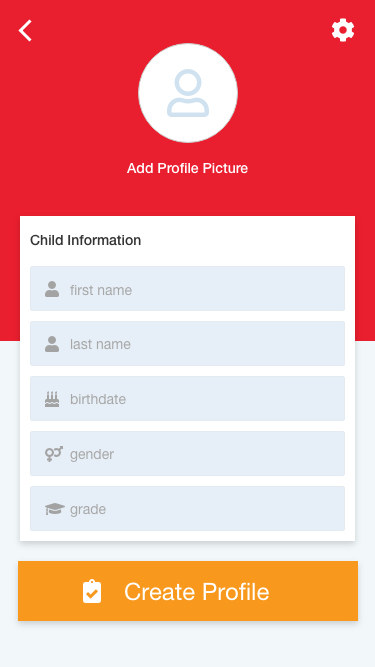This screenshot has height=667, width=375.
Task: Click the Create Profile text label
Action: pyautogui.click(x=197, y=592)
